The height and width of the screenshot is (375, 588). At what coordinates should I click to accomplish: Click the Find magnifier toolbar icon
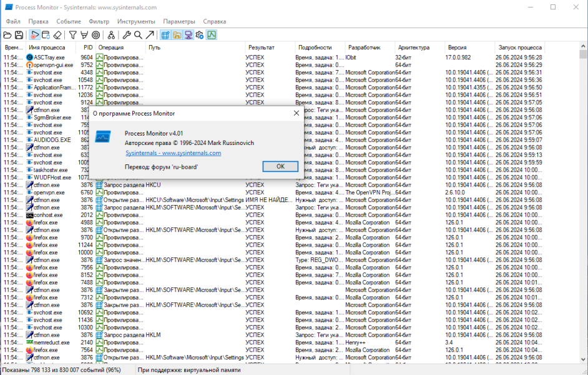pyautogui.click(x=139, y=35)
